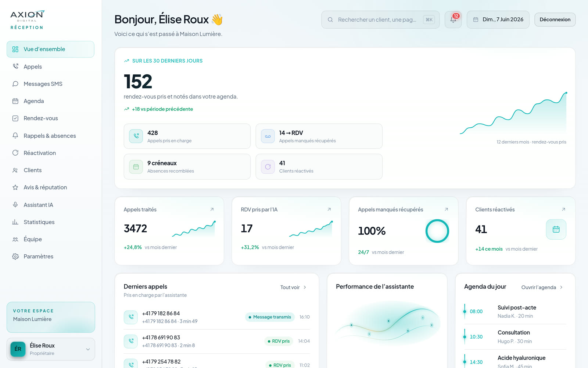Click the Axion Digital Réception logo
588x368 pixels.
click(27, 20)
